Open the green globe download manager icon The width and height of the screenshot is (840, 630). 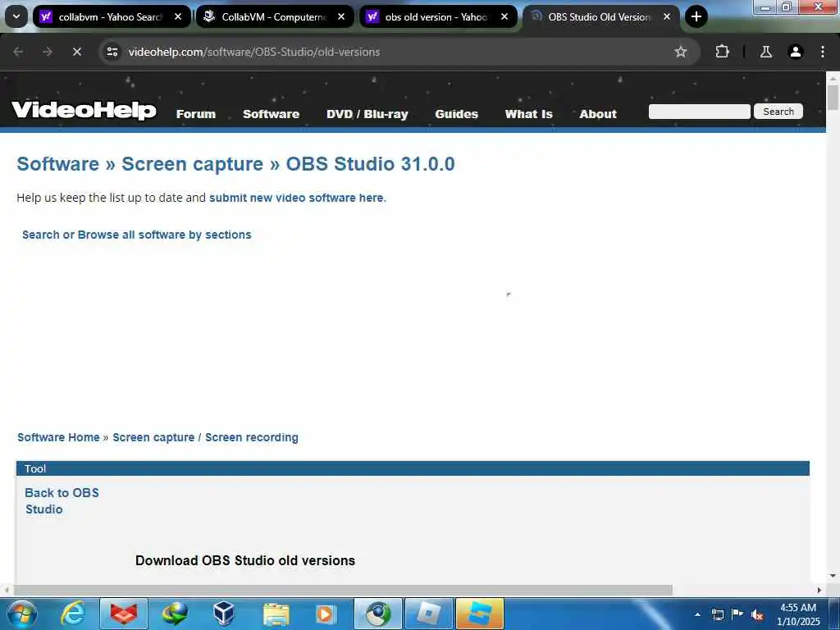[175, 614]
